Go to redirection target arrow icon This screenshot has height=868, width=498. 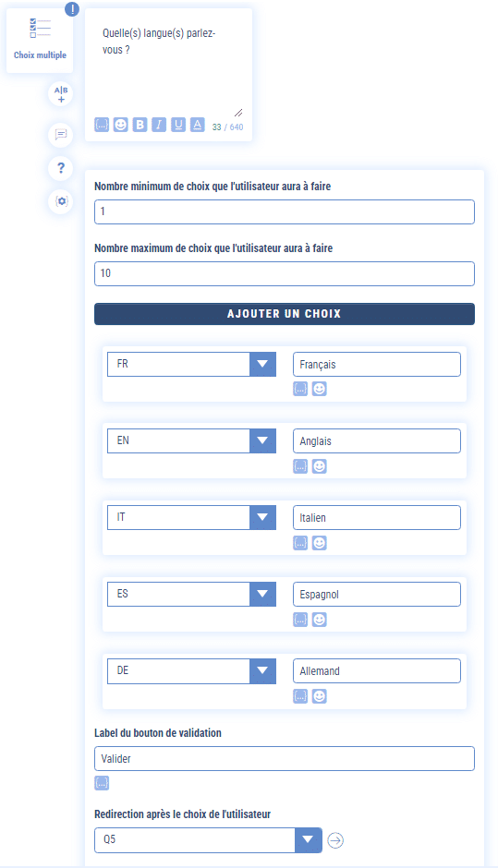[x=335, y=840]
